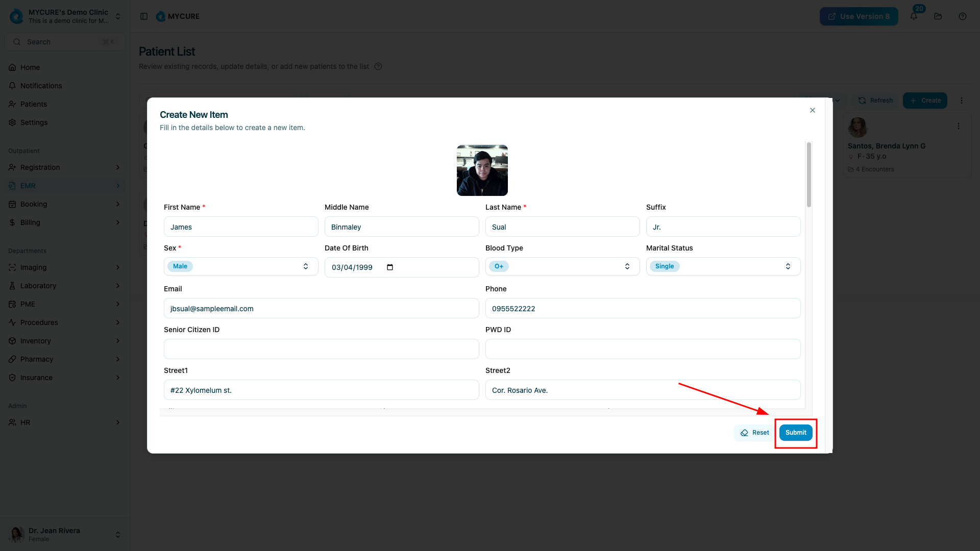Click the Patient List info help icon

[x=378, y=66]
